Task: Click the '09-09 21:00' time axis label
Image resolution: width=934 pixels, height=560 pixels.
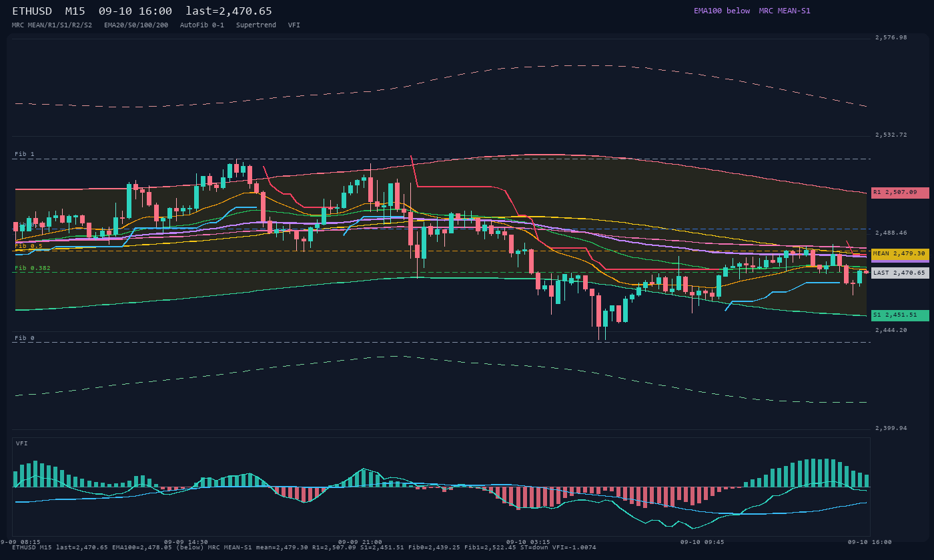Action: [360, 542]
